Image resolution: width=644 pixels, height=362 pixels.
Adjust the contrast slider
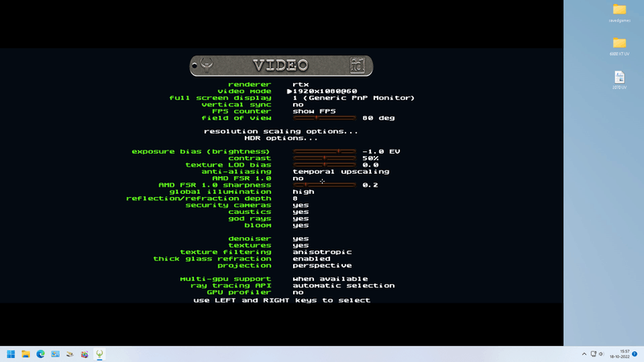tap(324, 158)
